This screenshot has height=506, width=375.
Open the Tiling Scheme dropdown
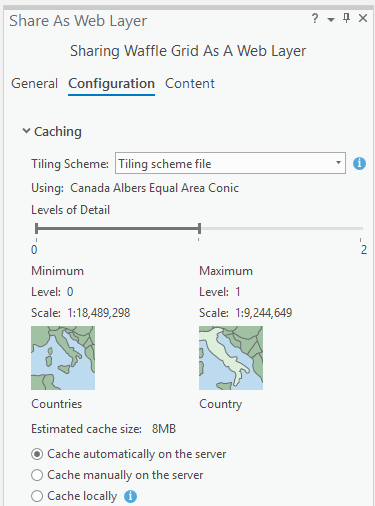[338, 163]
